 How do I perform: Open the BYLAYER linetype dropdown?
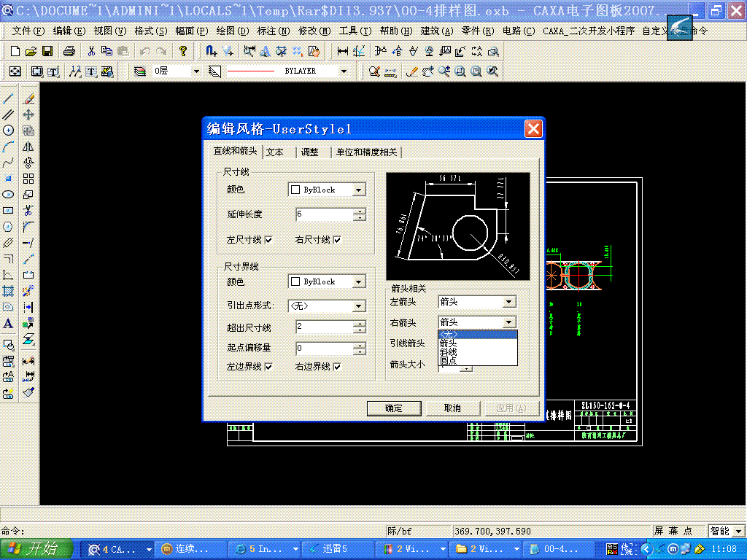coord(344,71)
